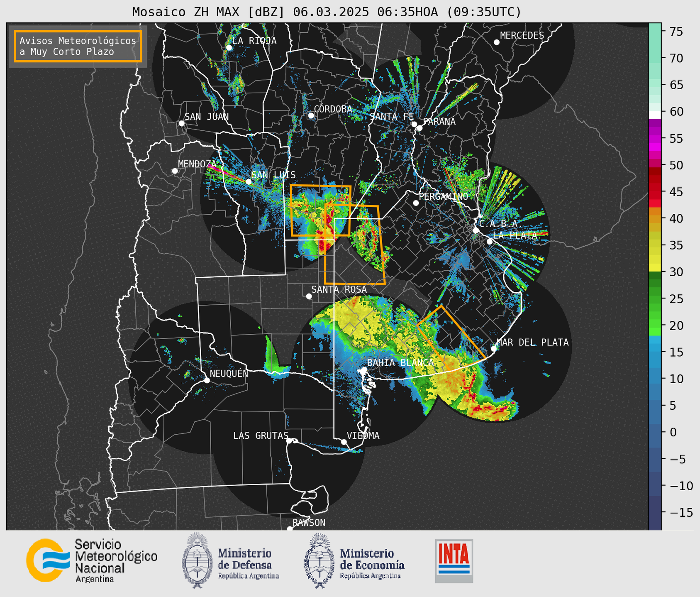The height and width of the screenshot is (597, 700).
Task: Select the BAHÍA BLANCA city marker
Action: [364, 369]
